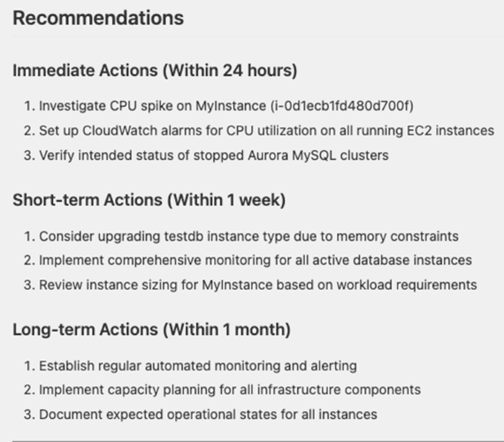Select the Immediate Actions (Within 24 hours) heading
504x442 pixels.
tap(155, 70)
